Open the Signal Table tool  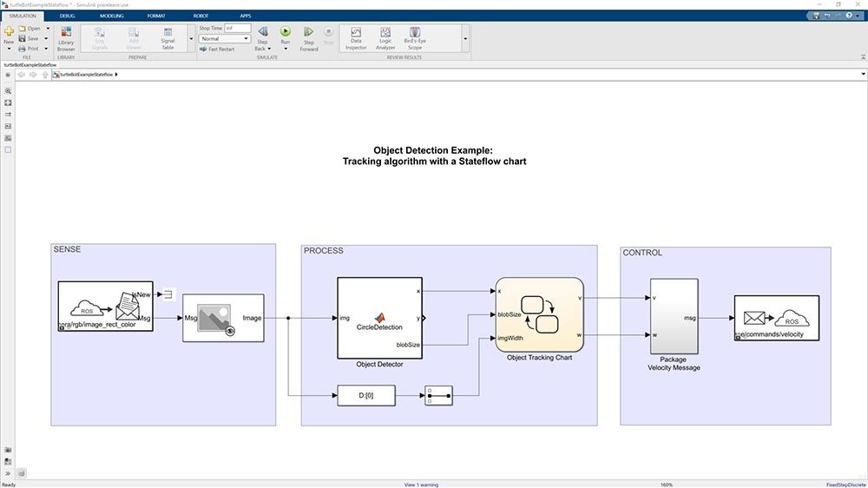pos(168,39)
